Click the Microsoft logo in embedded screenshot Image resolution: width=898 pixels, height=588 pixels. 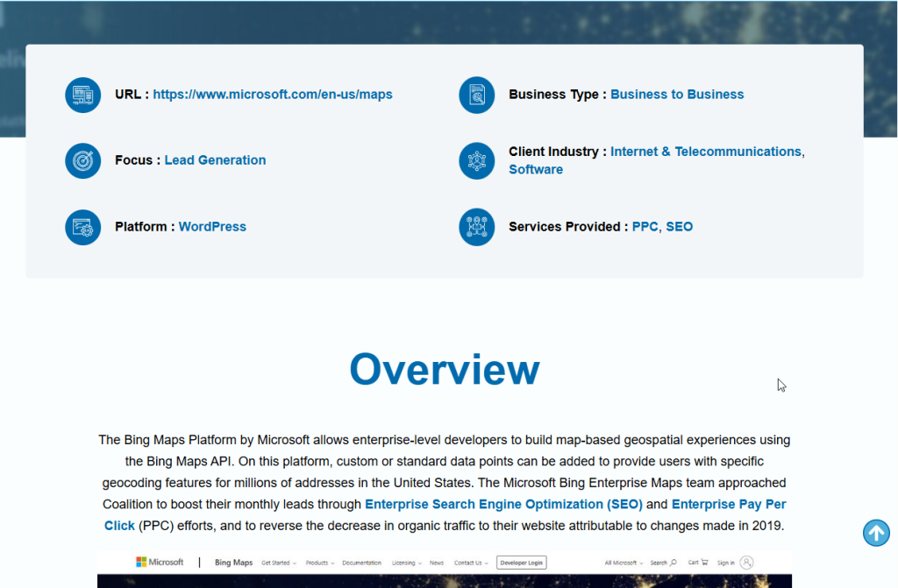[x=160, y=563]
